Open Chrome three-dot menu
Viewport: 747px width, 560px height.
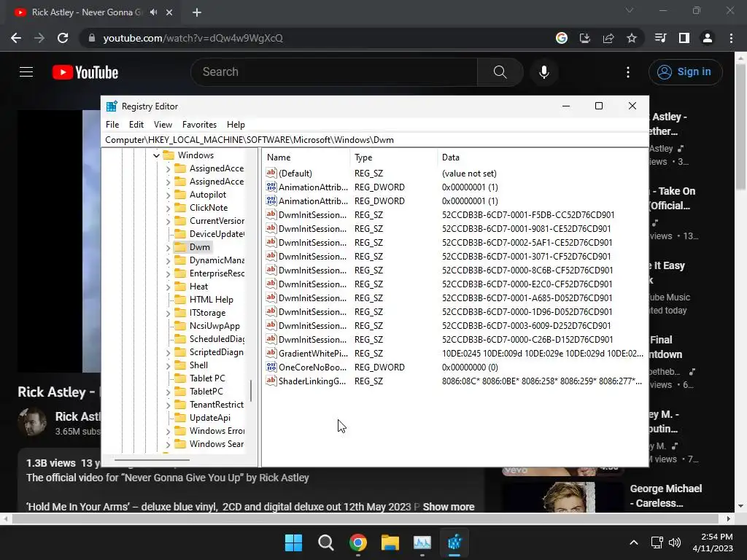tap(731, 38)
